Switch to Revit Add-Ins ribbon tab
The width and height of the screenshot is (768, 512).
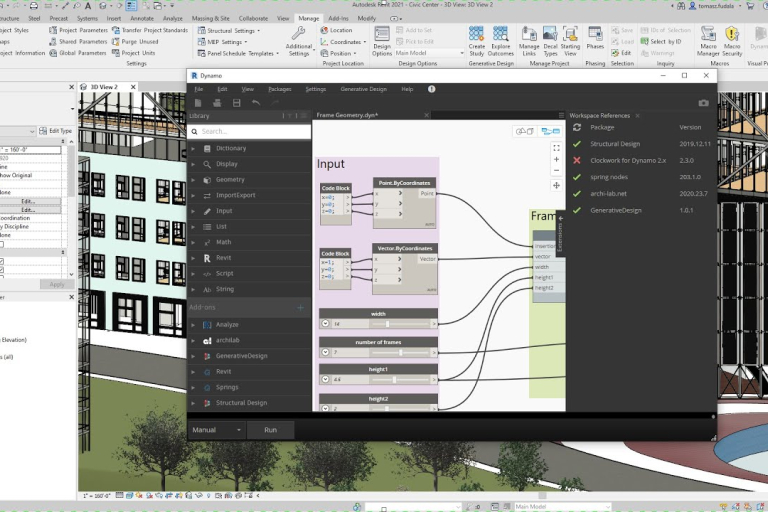tap(338, 19)
